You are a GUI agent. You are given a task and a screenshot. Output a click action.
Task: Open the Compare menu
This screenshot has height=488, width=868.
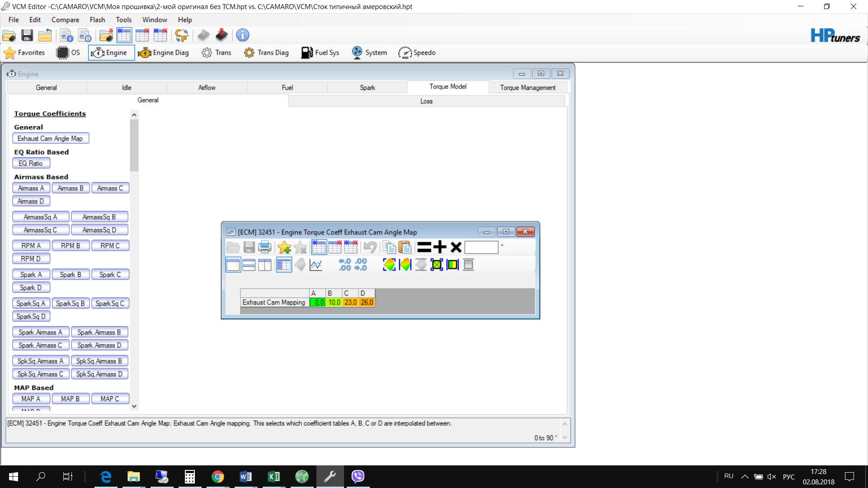(65, 20)
